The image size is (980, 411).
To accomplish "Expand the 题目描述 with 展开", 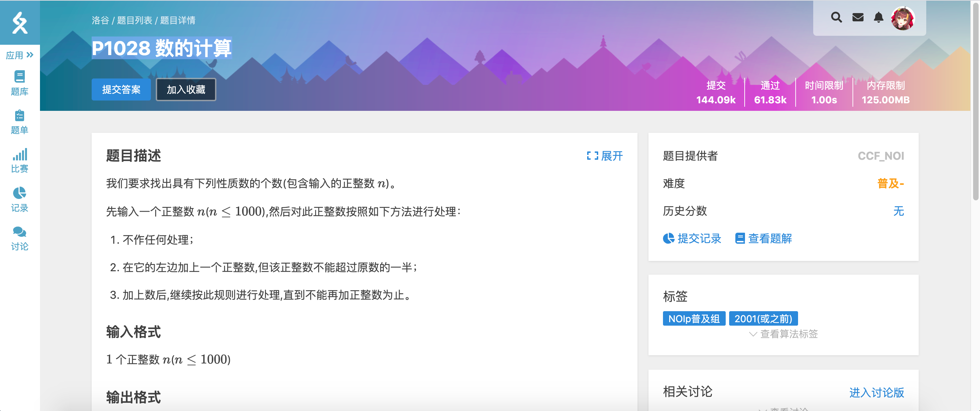I will [x=605, y=156].
